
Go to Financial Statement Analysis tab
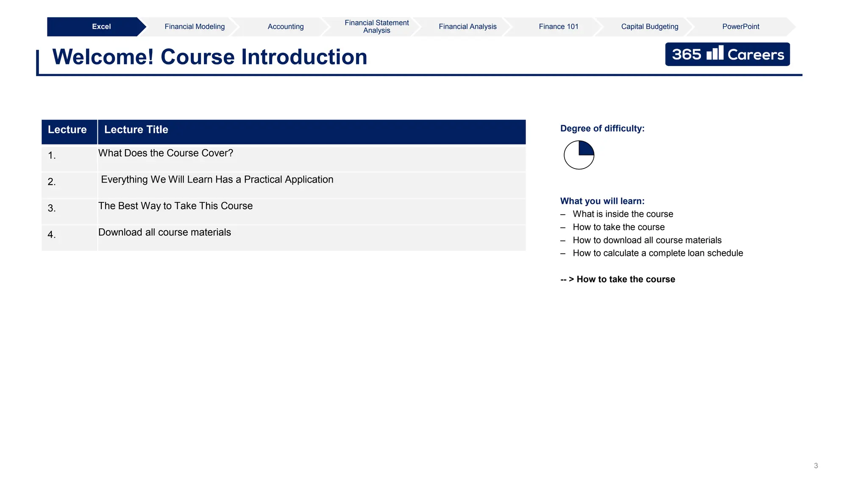376,27
